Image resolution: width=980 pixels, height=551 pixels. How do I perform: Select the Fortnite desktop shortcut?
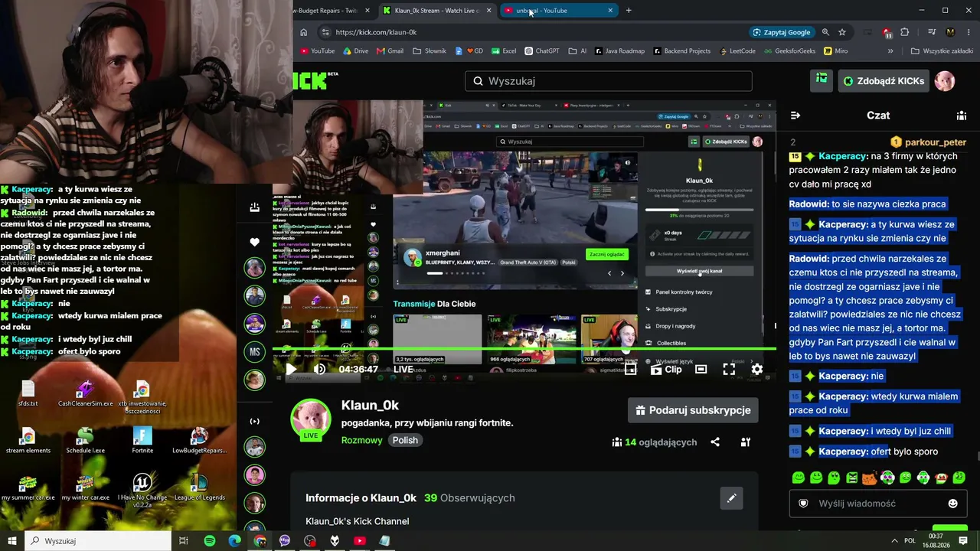pyautogui.click(x=142, y=441)
